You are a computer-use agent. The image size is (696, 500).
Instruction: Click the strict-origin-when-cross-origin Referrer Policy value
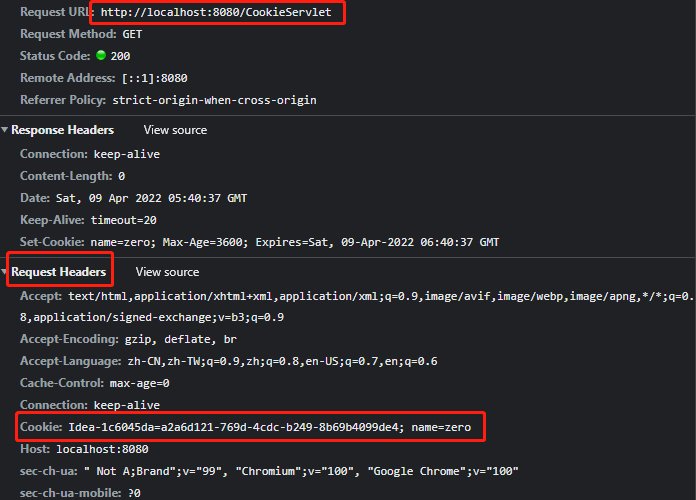click(214, 100)
